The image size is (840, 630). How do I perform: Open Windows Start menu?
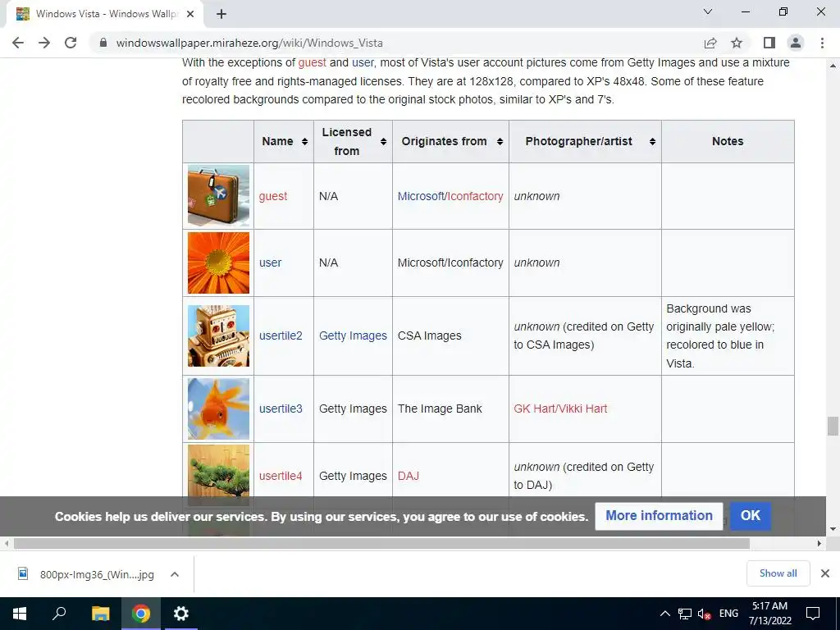[x=20, y=614]
